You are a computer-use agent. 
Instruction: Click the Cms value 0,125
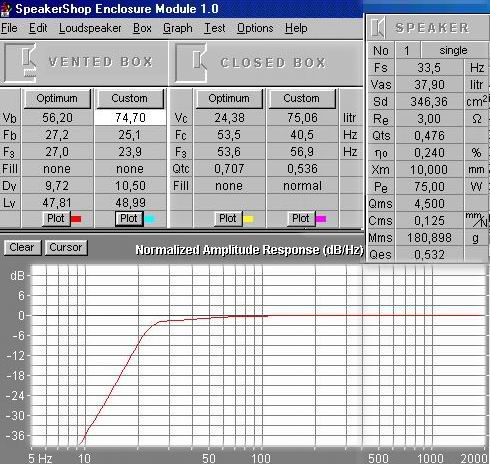pyautogui.click(x=429, y=221)
